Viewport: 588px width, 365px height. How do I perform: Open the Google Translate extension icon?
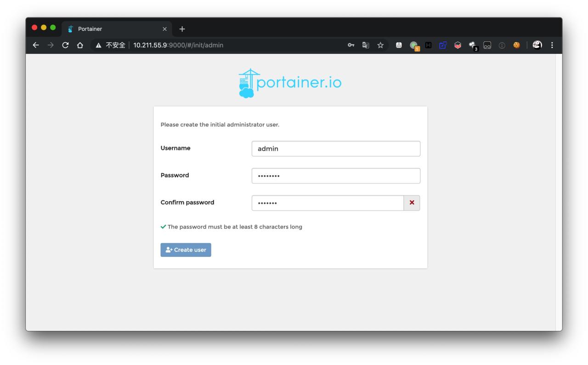(366, 46)
